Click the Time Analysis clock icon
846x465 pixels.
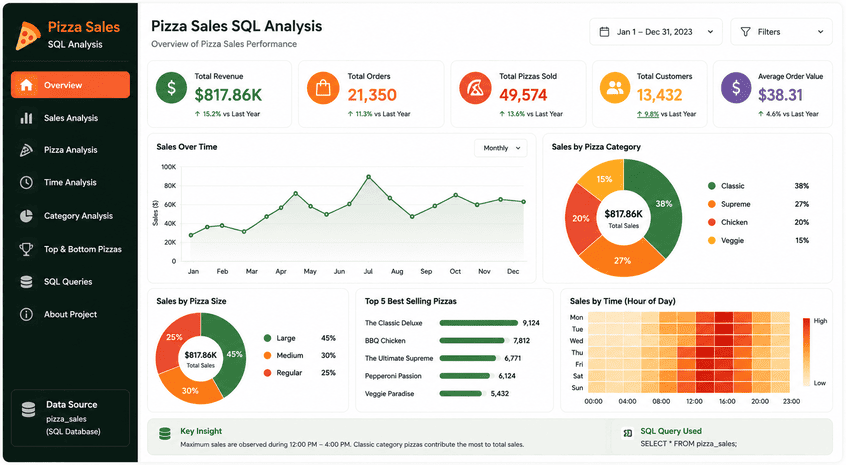coord(26,182)
